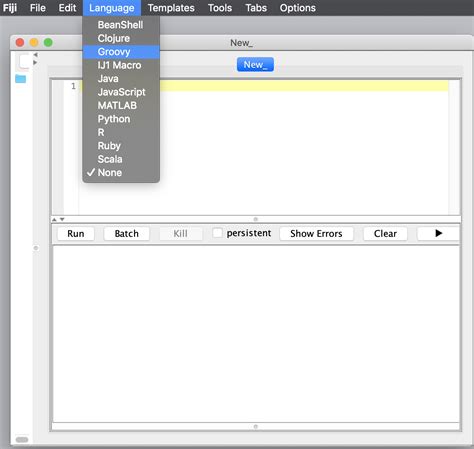Select the checked None language option
The width and height of the screenshot is (474, 449).
tap(121, 173)
